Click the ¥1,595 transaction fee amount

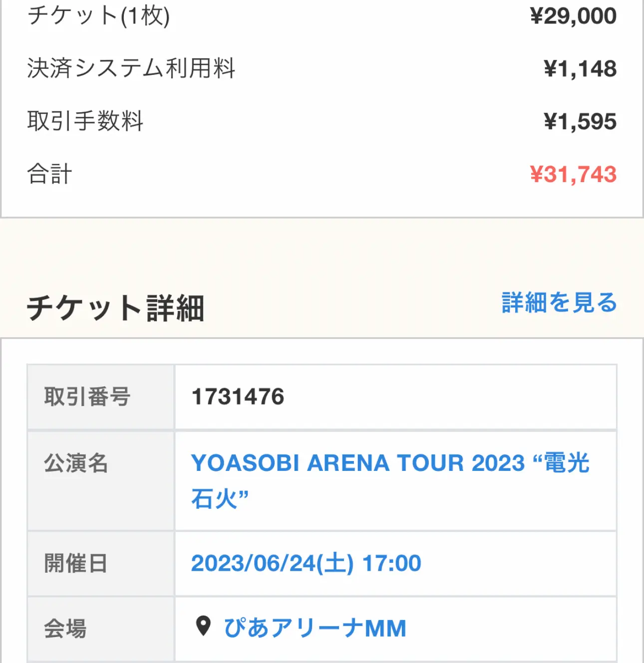pyautogui.click(x=580, y=122)
